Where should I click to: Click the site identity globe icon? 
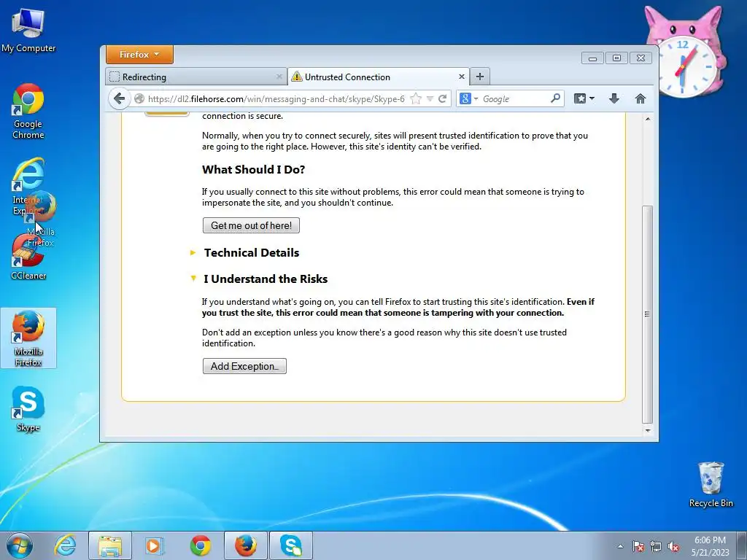139,98
